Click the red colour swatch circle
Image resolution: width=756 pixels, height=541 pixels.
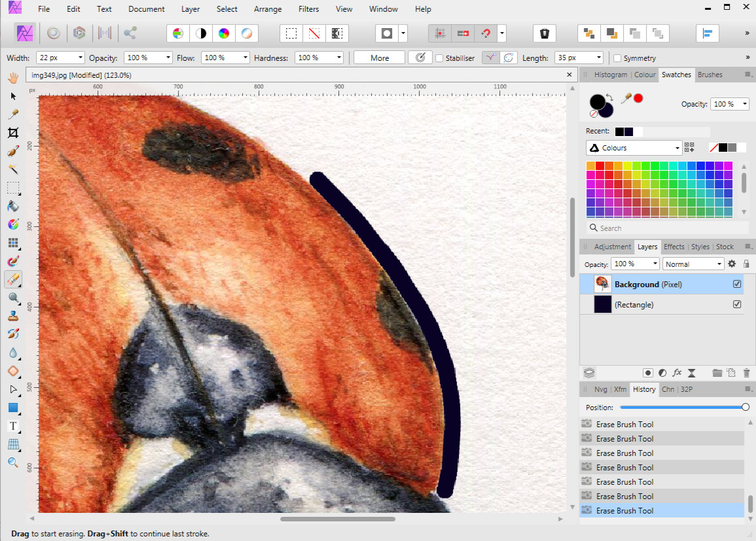[638, 98]
